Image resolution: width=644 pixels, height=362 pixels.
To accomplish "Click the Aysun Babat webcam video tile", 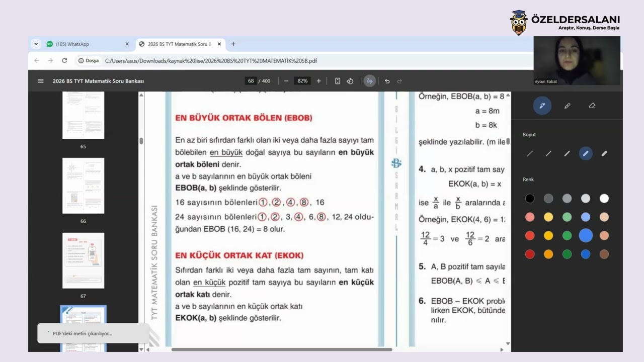I will click(577, 60).
